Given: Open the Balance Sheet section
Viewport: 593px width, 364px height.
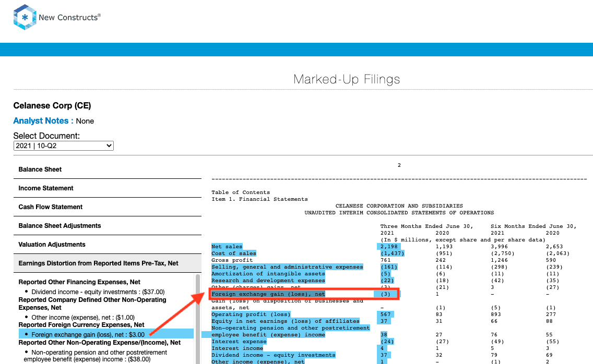Looking at the screenshot, I should 108,169.
